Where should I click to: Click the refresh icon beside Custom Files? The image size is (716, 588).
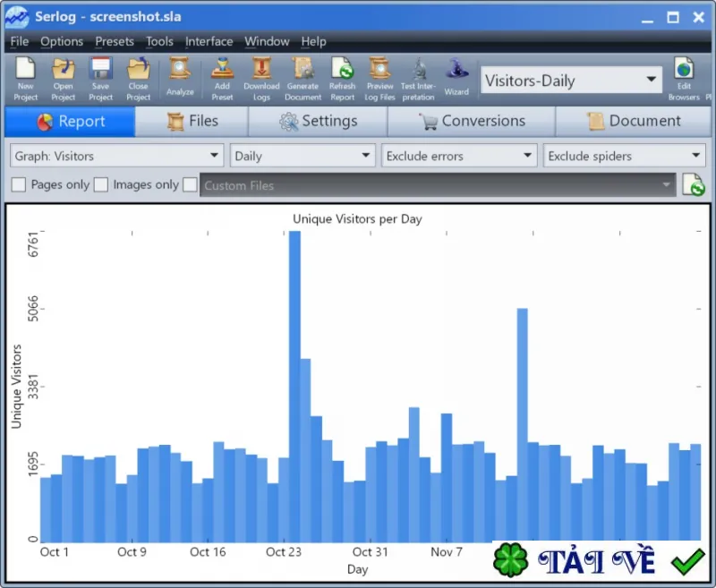[x=693, y=185]
